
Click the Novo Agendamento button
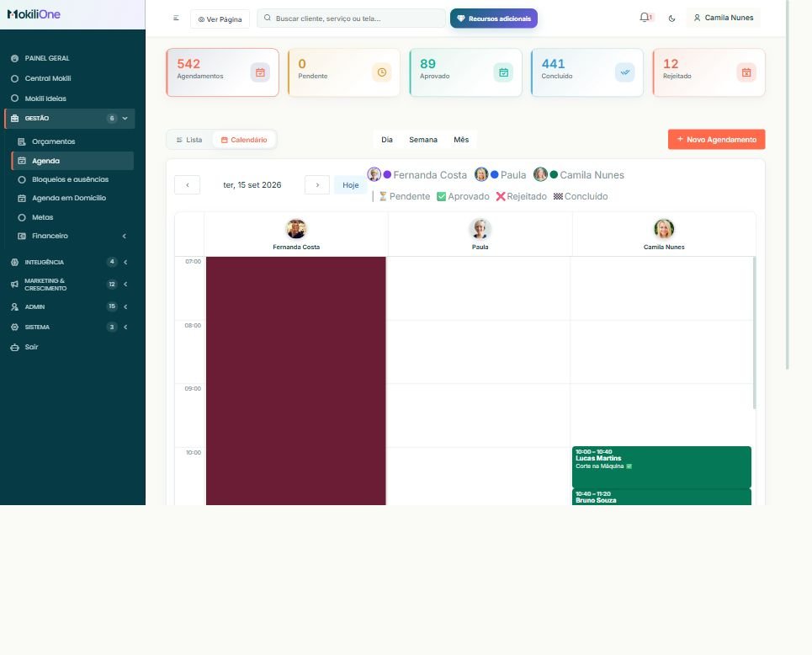point(716,140)
